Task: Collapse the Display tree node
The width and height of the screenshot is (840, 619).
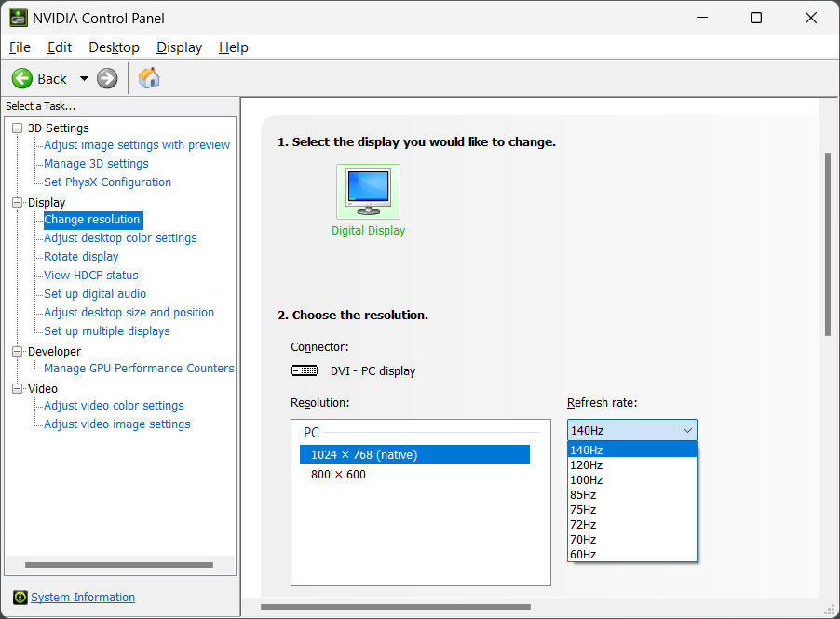Action: (x=18, y=202)
